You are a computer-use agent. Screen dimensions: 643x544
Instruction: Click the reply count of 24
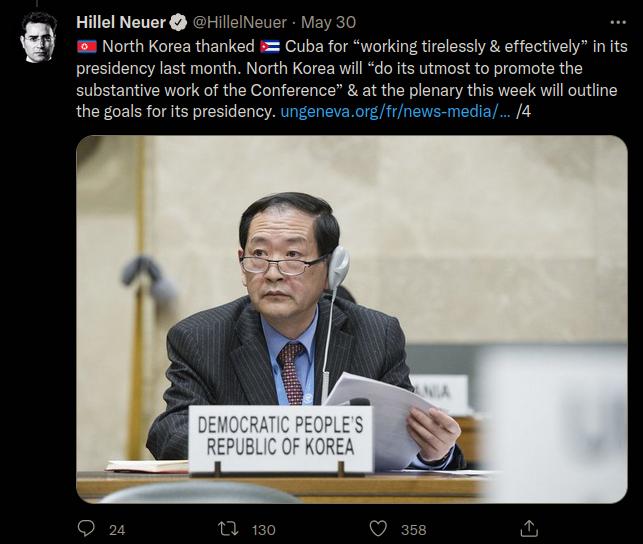tap(117, 530)
